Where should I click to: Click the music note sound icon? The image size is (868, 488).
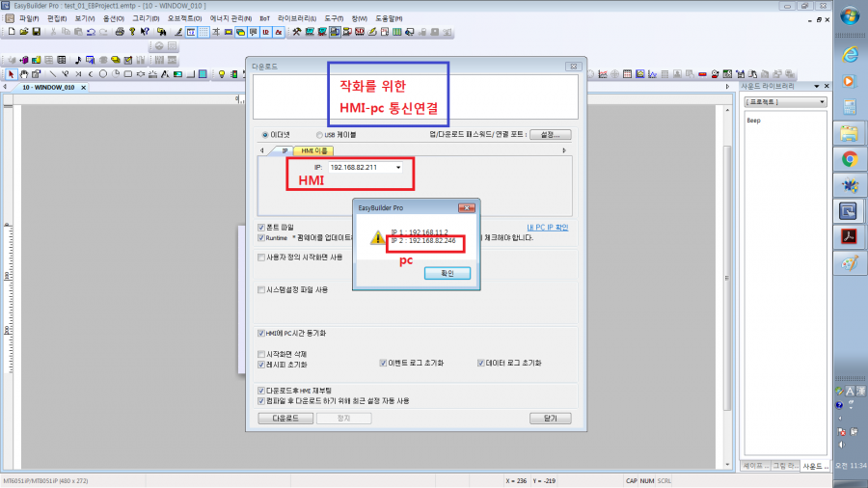point(77,60)
